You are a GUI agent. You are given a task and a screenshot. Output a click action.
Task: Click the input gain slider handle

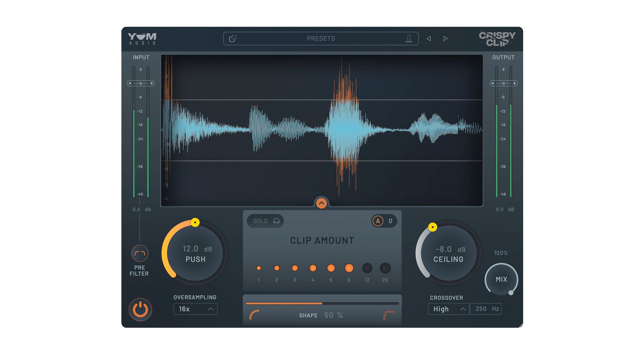[x=141, y=84]
